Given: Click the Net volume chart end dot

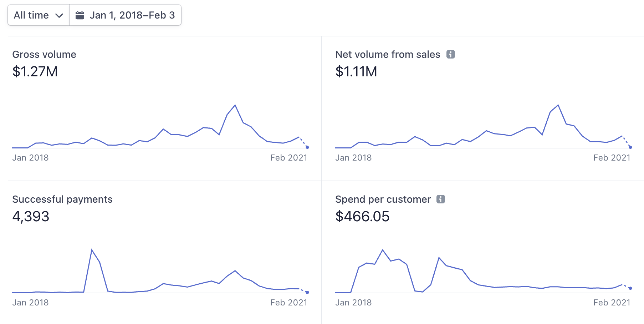Looking at the screenshot, I should (x=630, y=147).
